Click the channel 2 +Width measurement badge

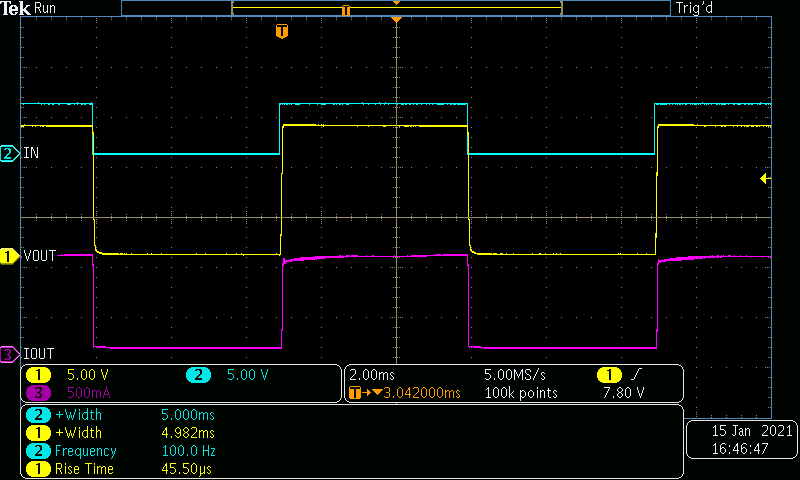pyautogui.click(x=38, y=415)
